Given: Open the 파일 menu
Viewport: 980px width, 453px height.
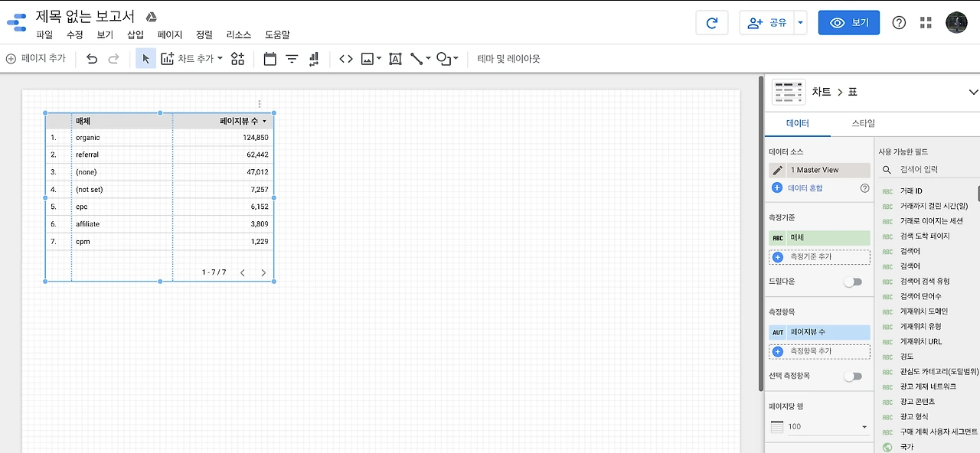Looking at the screenshot, I should 44,35.
